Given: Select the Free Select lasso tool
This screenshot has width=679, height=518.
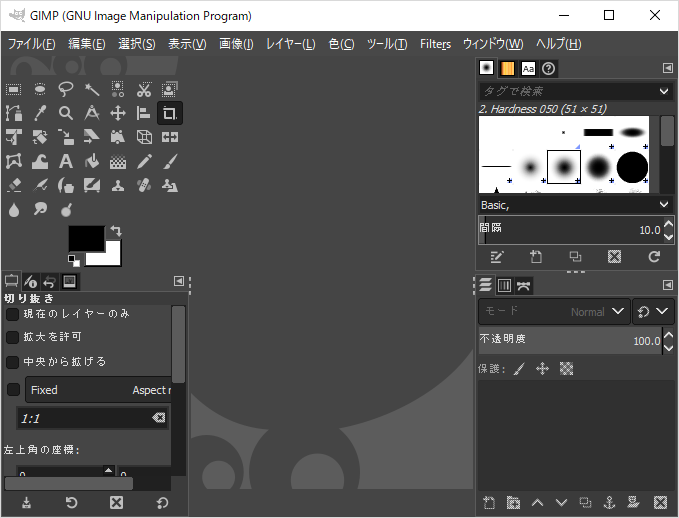Looking at the screenshot, I should tap(66, 90).
